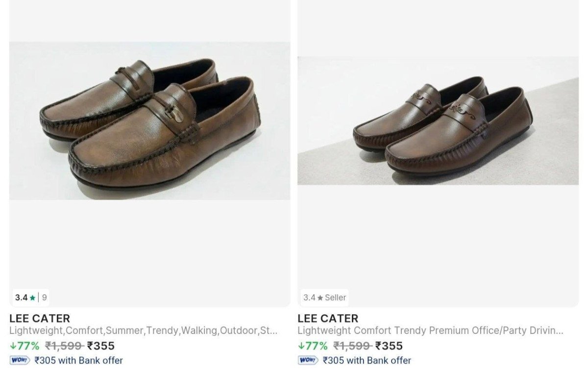
Task: Click the WOW! badge on the left product
Action: pyautogui.click(x=18, y=361)
